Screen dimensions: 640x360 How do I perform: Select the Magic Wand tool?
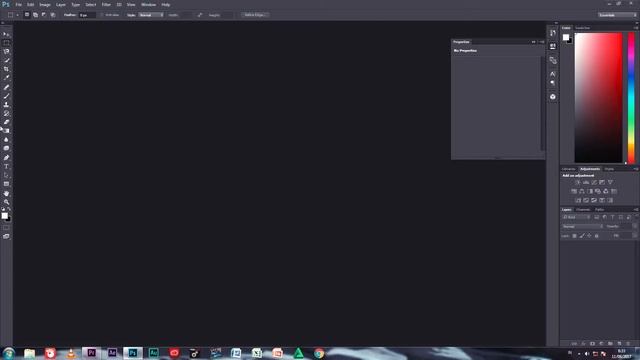6,60
